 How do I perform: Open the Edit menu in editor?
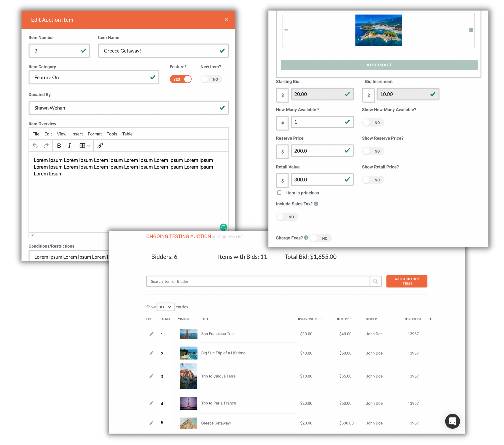[48, 134]
